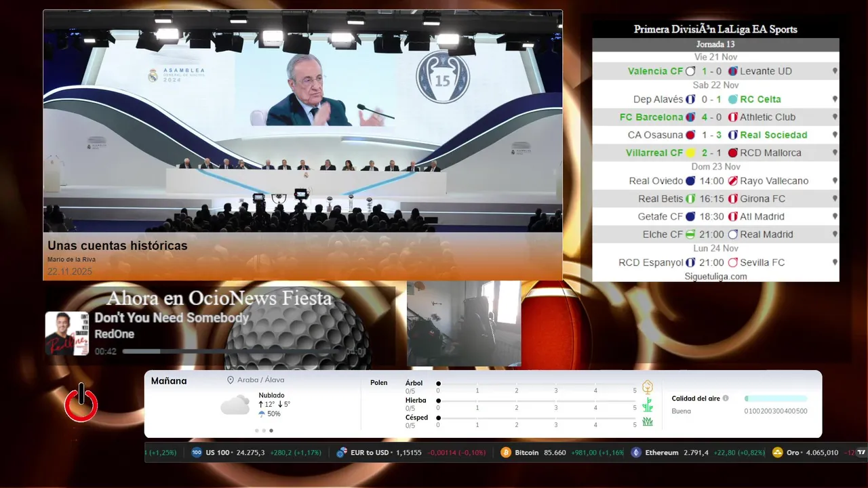The image size is (868, 488).
Task: Click the RedOne album cover thumbnail
Action: [x=67, y=333]
